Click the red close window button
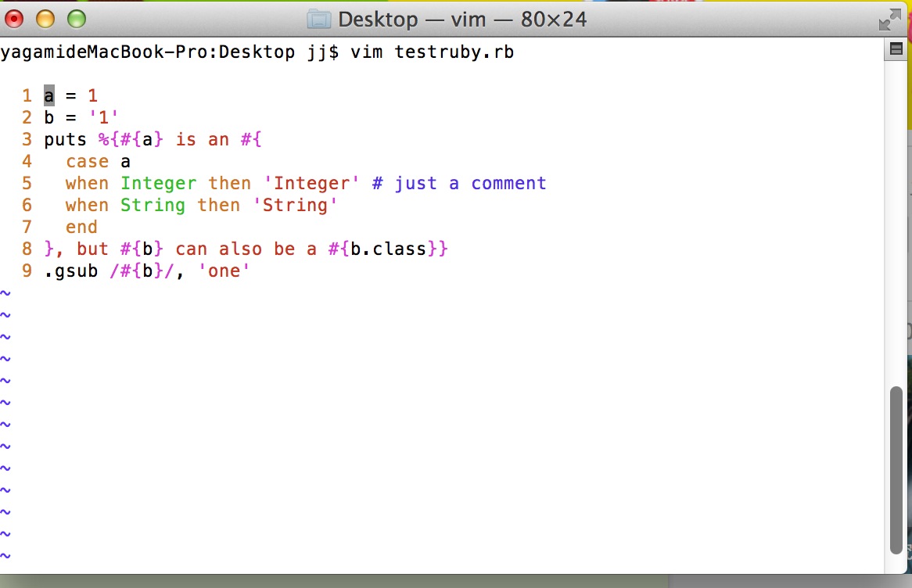 point(14,20)
